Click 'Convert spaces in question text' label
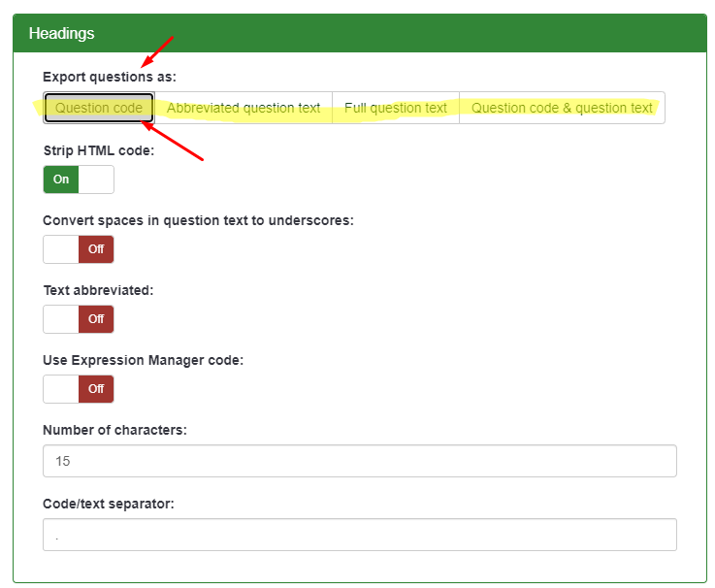Viewport: 715px width, 588px height. 198,220
